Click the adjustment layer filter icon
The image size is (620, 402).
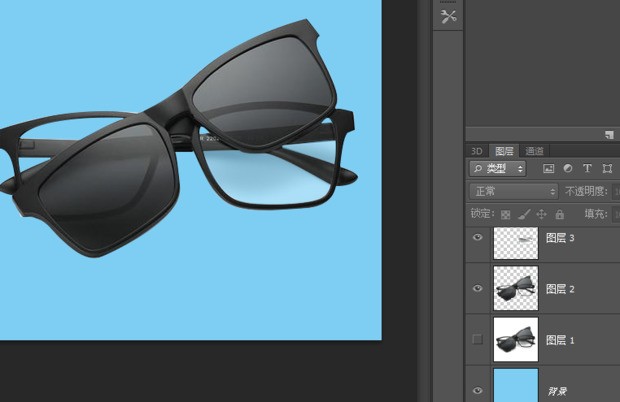click(x=568, y=169)
